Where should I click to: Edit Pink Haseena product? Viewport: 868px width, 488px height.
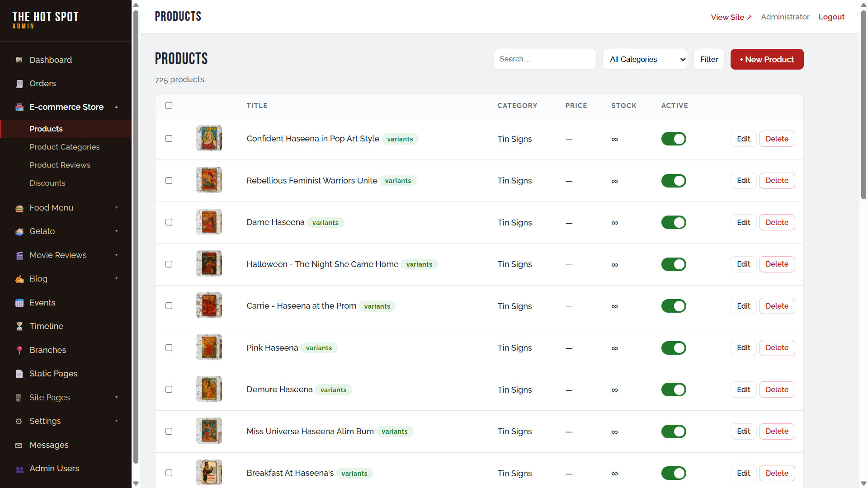click(x=743, y=348)
